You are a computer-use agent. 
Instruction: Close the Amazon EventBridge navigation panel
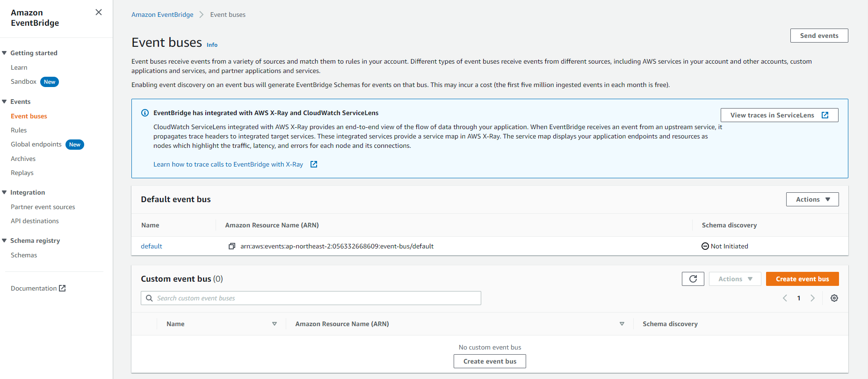click(99, 12)
